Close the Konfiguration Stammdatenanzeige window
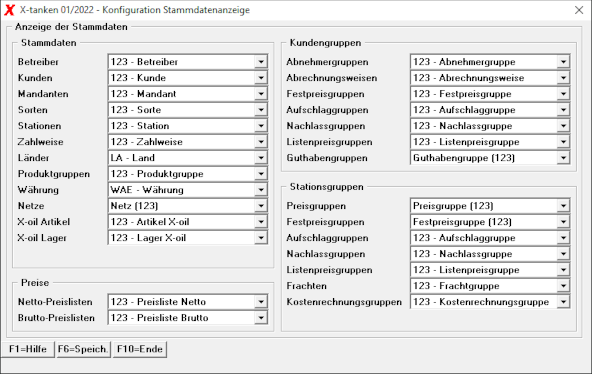The image size is (592, 374). tap(579, 10)
